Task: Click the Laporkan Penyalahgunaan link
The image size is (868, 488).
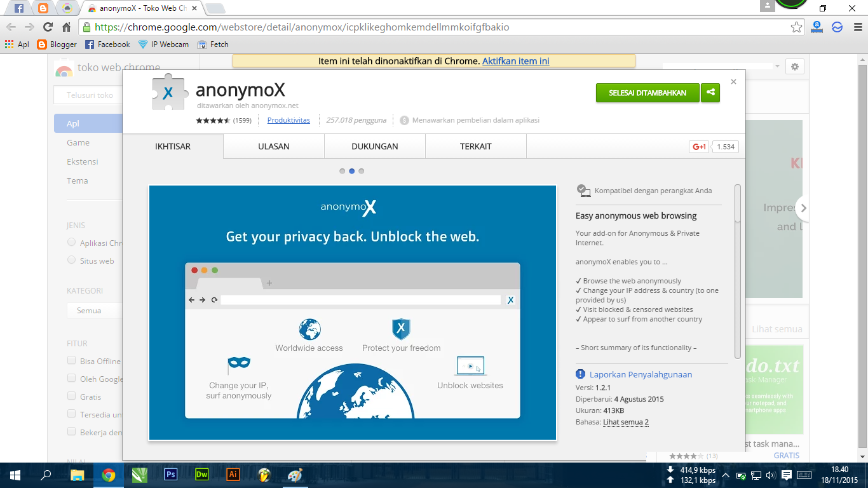Action: coord(641,374)
